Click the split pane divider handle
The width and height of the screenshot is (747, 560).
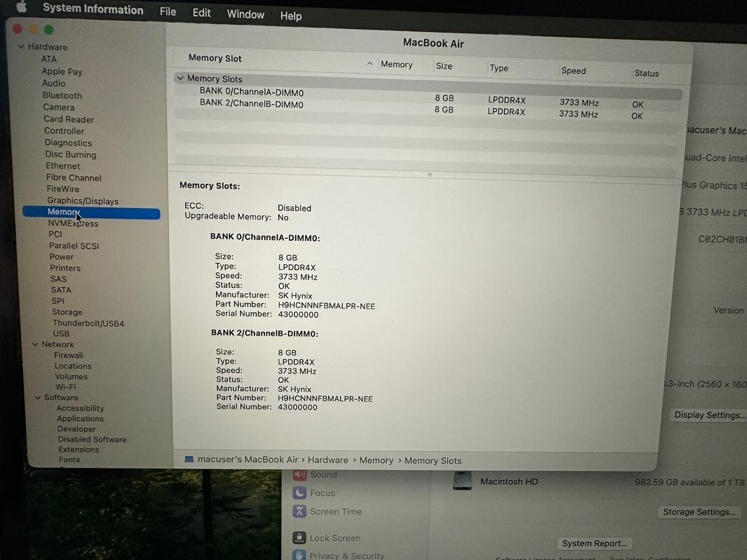(x=430, y=175)
